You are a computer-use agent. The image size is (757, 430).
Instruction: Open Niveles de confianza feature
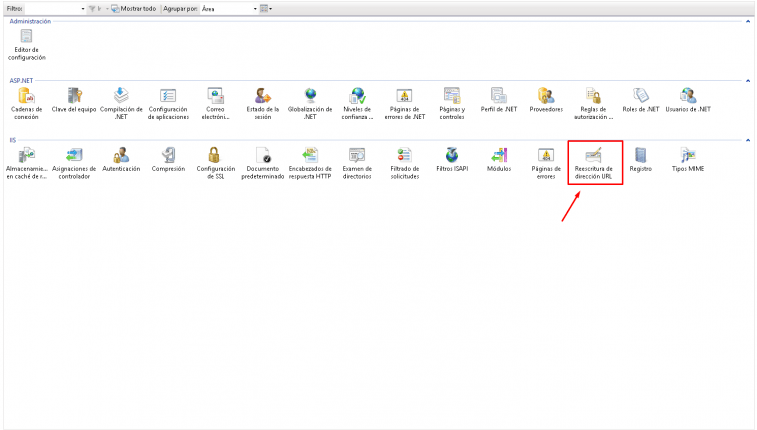pyautogui.click(x=357, y=104)
